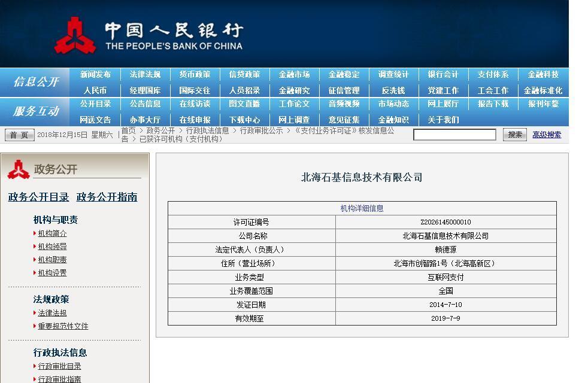Open 机构领导 sidebar link
The width and height of the screenshot is (588, 383).
(52, 247)
